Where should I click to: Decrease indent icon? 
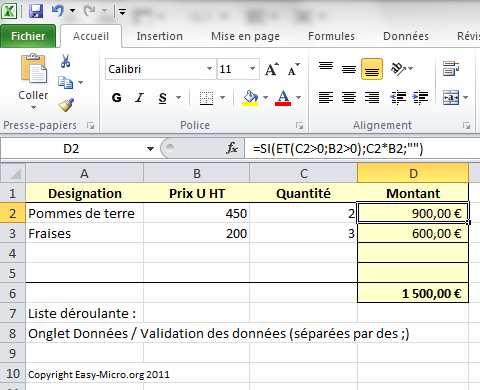(398, 98)
